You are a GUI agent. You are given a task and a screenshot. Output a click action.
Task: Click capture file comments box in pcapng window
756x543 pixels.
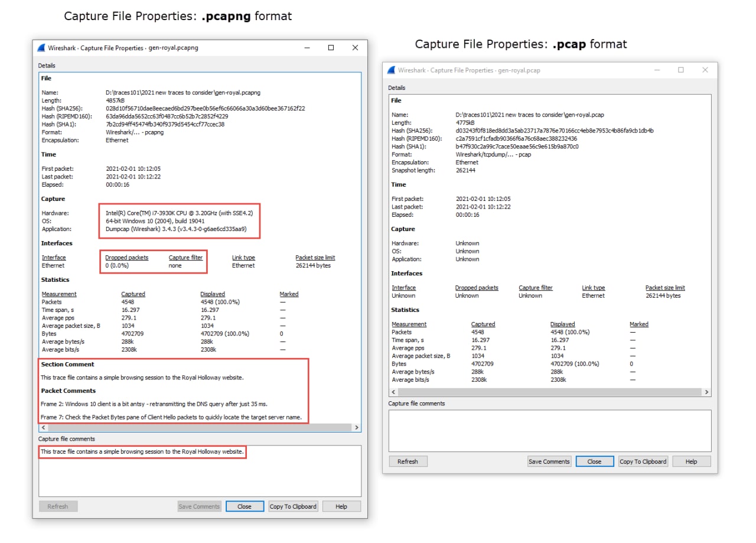[x=200, y=471]
